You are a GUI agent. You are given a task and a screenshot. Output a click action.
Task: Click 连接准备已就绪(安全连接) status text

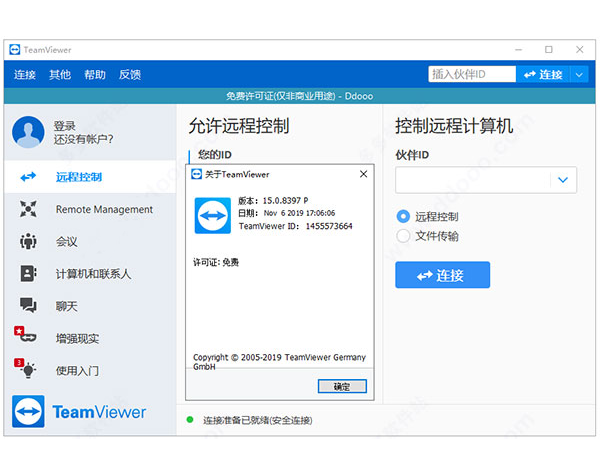point(258,420)
